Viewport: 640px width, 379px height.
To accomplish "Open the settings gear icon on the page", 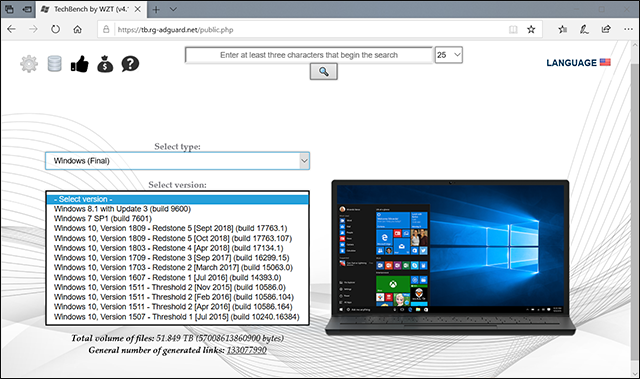I will click(29, 64).
